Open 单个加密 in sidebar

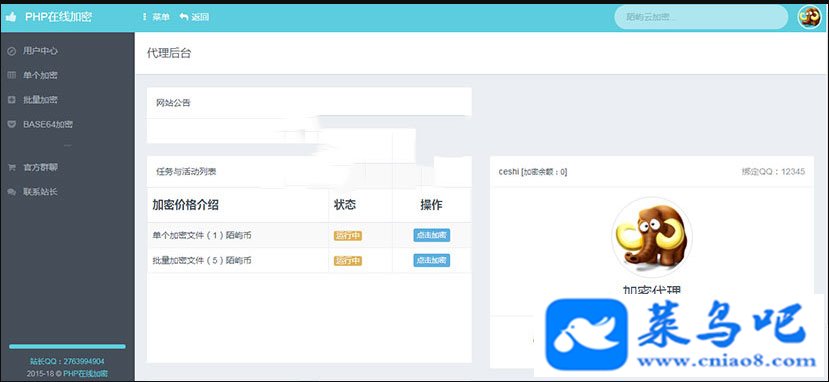(40, 76)
